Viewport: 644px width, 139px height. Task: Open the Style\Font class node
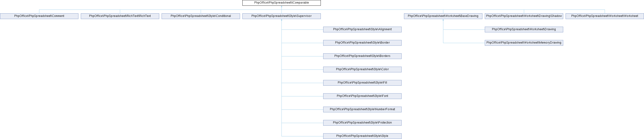(x=362, y=96)
